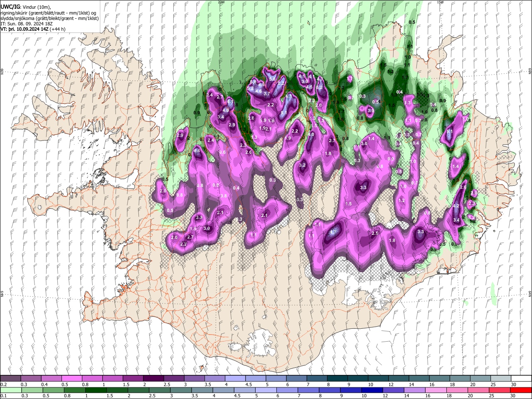
Task: Click the IT: Sun. 08. 09. 2024 18Z line
Action: 27,24
